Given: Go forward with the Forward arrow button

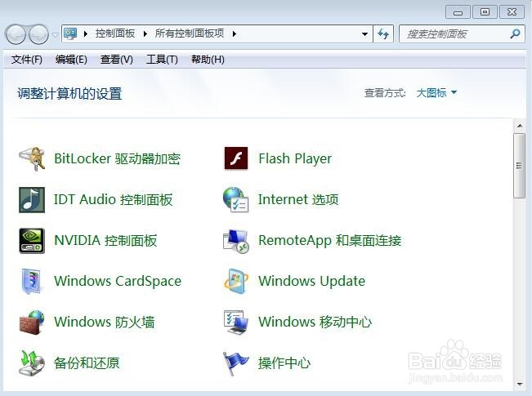Looking at the screenshot, I should (38, 34).
